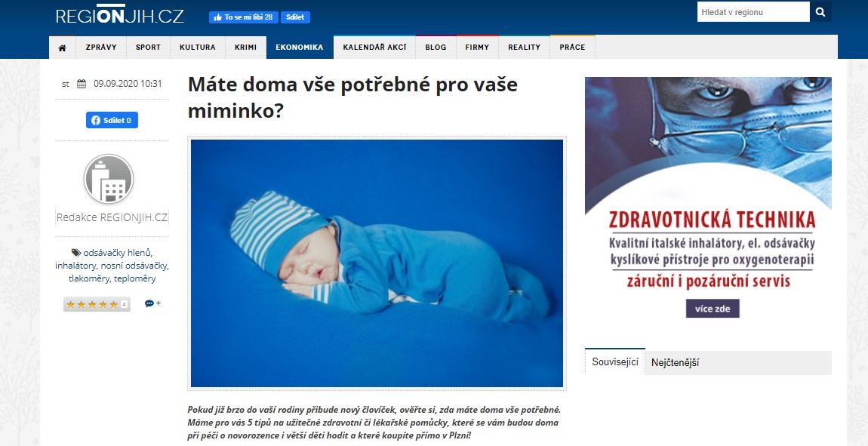Image resolution: width=868 pixels, height=446 pixels.
Task: Click the Redakce author avatar icon
Action: click(109, 179)
